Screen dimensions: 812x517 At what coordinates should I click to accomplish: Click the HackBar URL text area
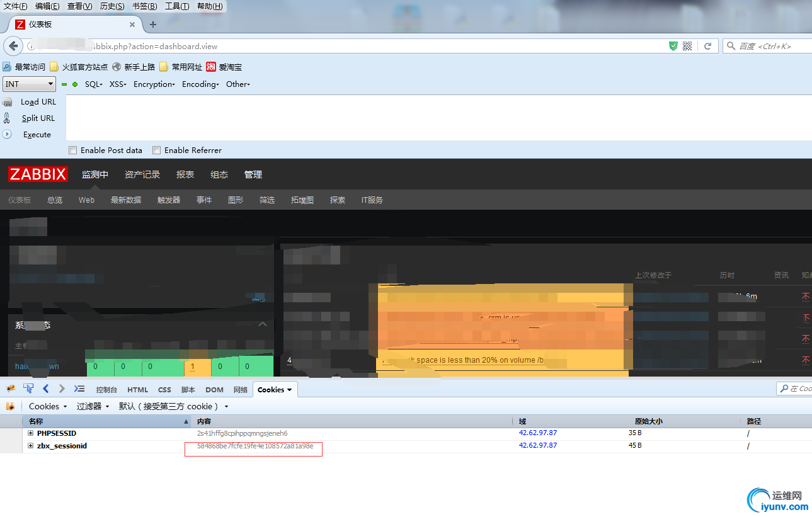pos(438,118)
